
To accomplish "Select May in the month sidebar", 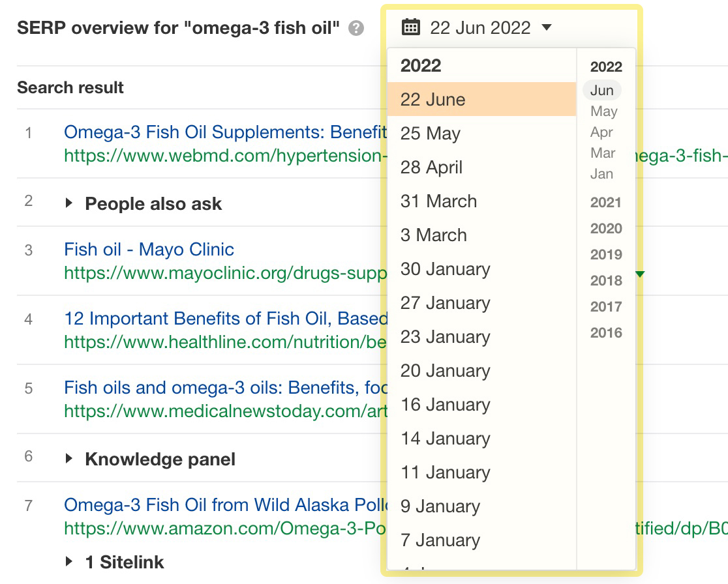I will 603,111.
